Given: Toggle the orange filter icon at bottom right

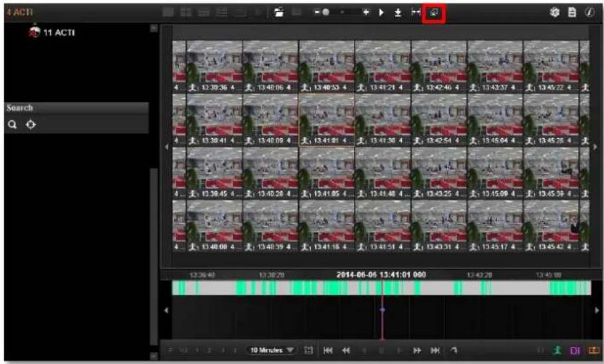Looking at the screenshot, I should (593, 350).
